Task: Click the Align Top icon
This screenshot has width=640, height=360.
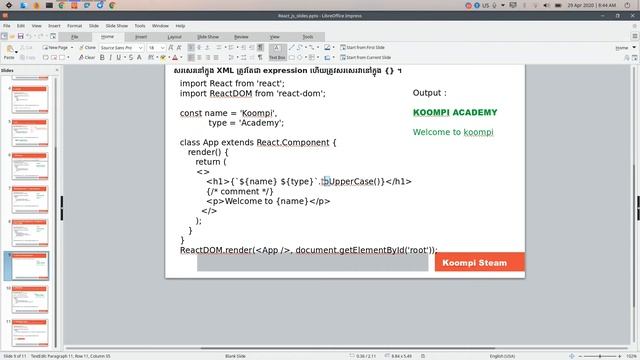Action: [191, 48]
